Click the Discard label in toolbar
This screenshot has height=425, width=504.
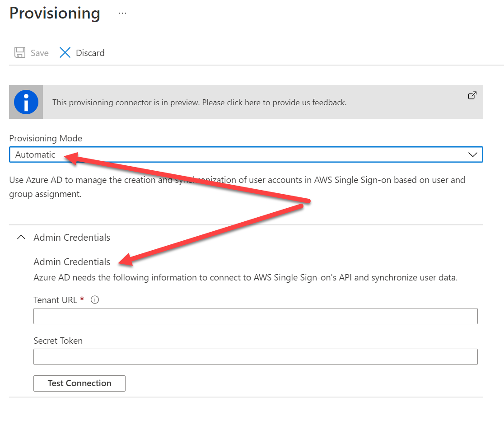click(90, 53)
